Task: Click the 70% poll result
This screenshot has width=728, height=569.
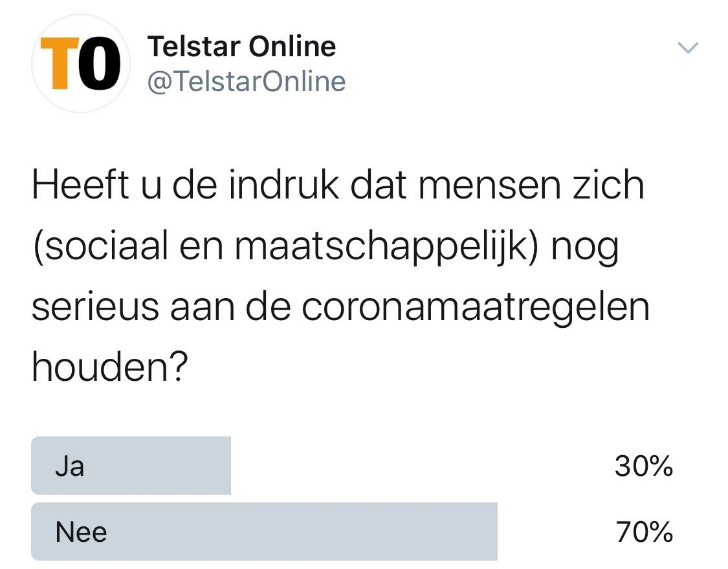Action: point(644,532)
